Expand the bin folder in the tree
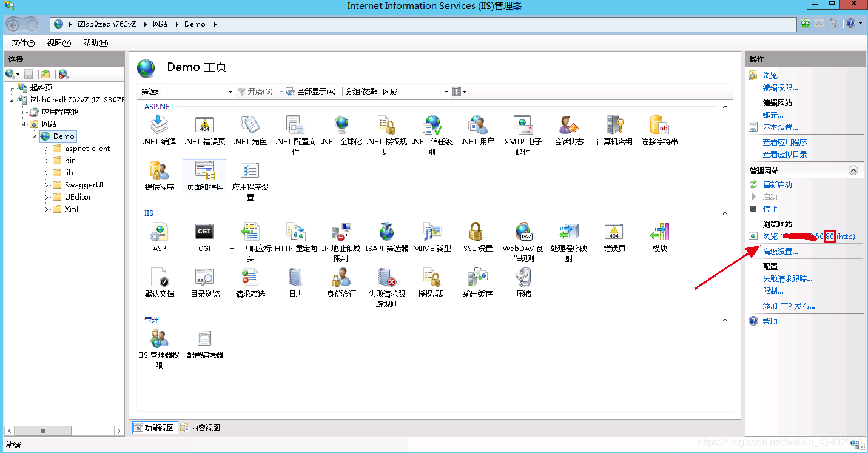Viewport: 868px width, 453px height. coord(48,160)
